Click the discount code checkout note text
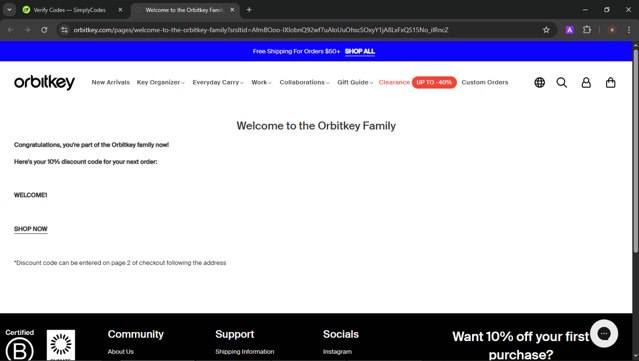639x361 pixels. click(x=120, y=263)
